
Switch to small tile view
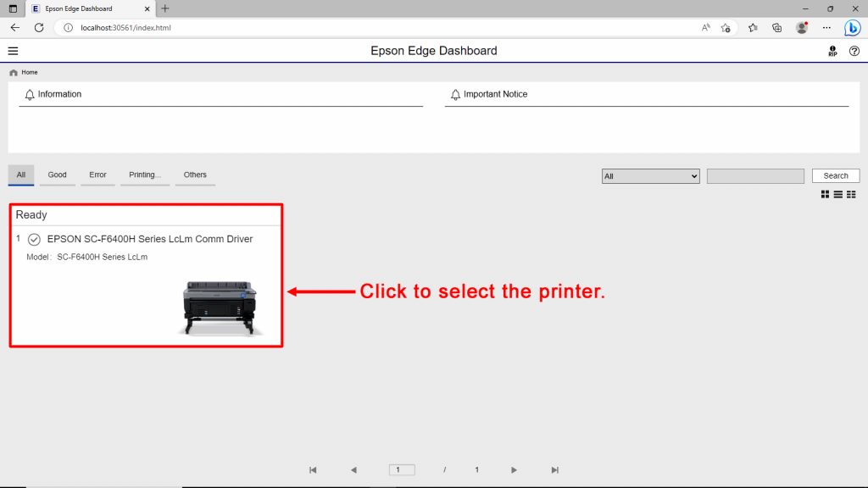(x=851, y=194)
